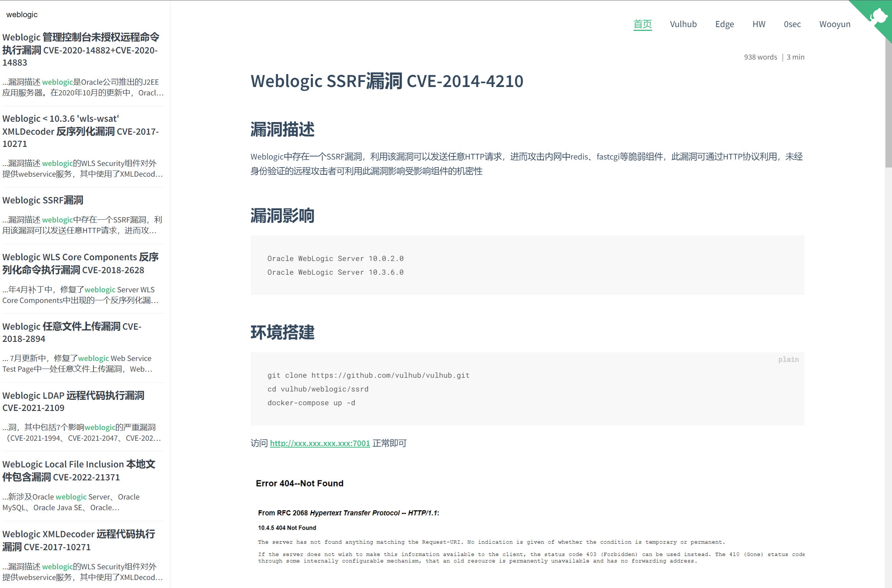Click the 环境搭建 section heading
Screen dimensions: 892x588
point(282,332)
